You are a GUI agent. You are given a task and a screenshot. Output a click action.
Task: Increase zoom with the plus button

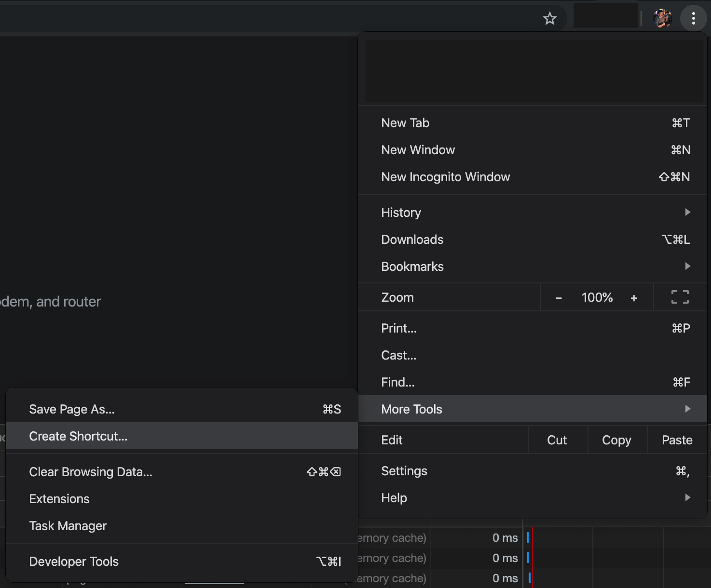tap(634, 298)
